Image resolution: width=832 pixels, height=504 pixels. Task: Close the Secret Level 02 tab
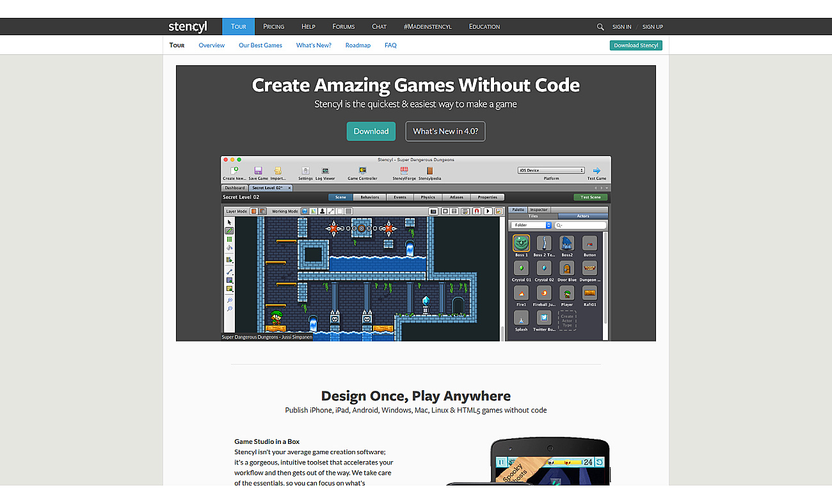tap(289, 188)
